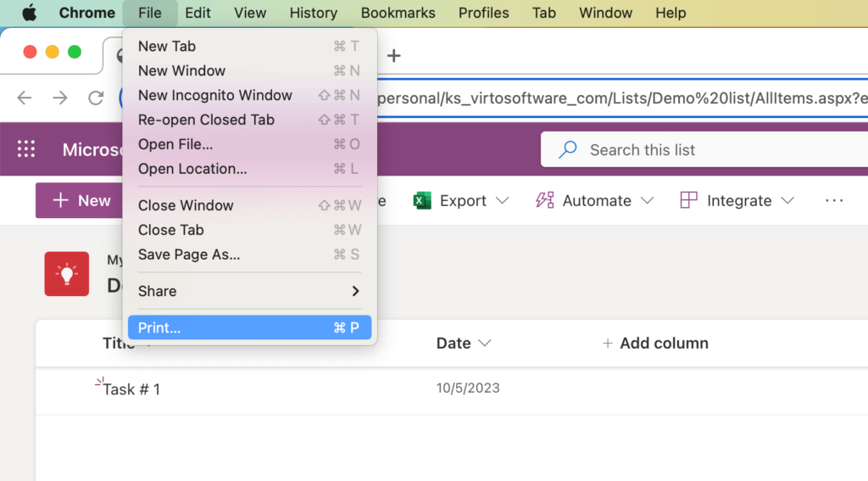Add a new browser tab with plus icon

click(393, 55)
